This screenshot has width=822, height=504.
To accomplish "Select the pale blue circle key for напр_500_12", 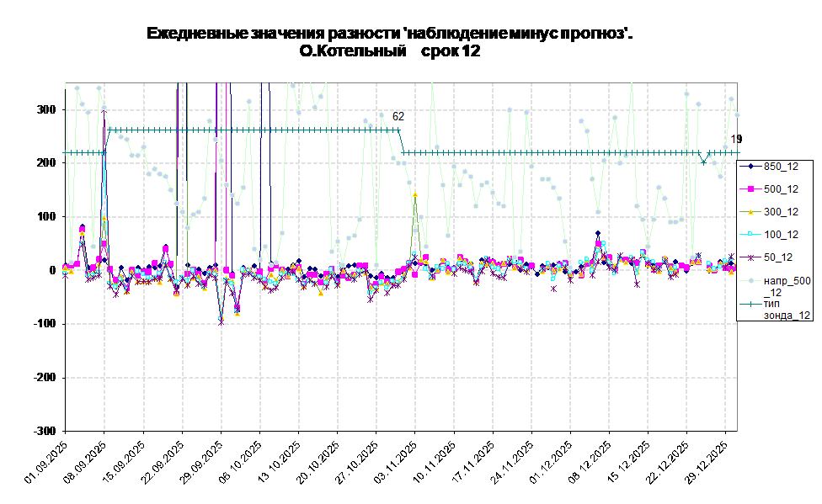I will click(750, 280).
